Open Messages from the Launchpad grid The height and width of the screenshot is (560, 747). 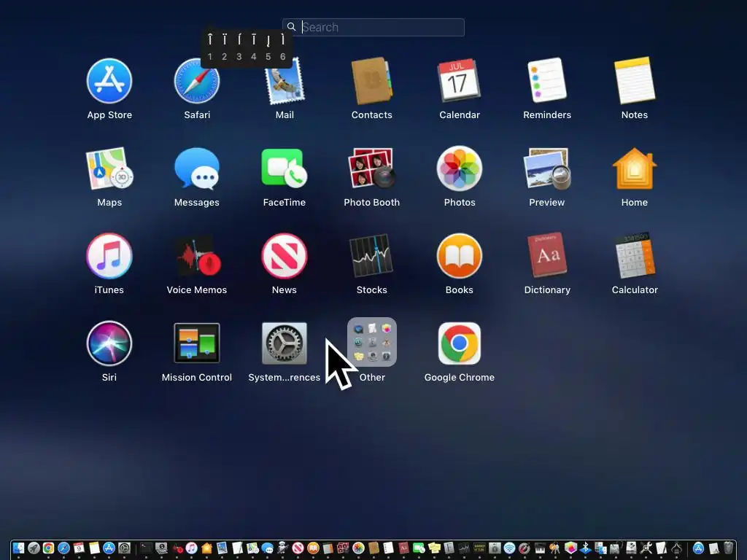(x=197, y=168)
